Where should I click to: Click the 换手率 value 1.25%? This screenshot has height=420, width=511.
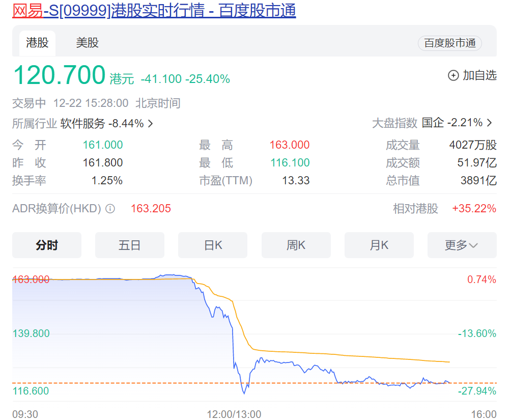click(107, 180)
